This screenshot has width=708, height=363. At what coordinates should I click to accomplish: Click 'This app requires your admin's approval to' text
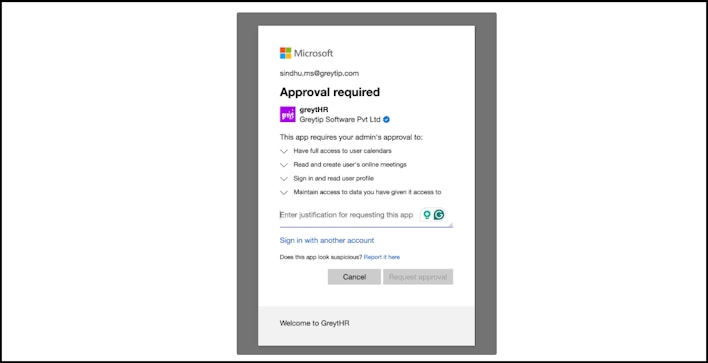point(351,137)
